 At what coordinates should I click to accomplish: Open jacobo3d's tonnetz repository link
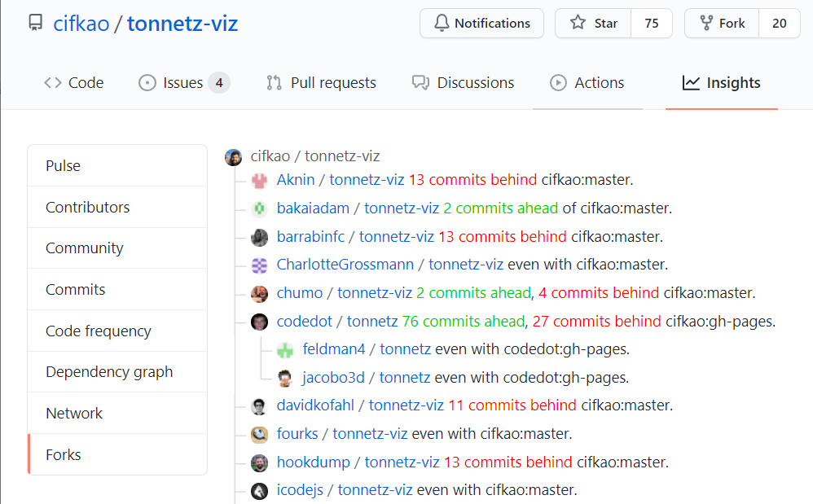[404, 378]
